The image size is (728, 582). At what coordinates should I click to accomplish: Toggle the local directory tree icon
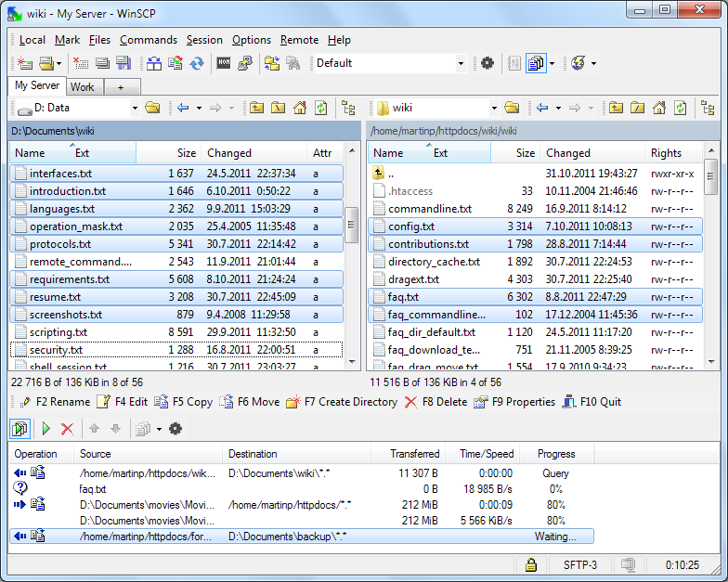click(x=349, y=109)
